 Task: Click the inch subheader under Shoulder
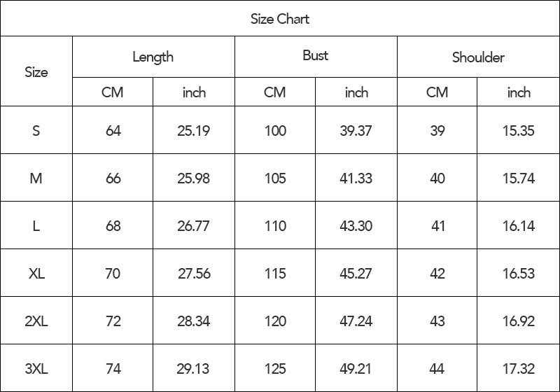coord(519,92)
